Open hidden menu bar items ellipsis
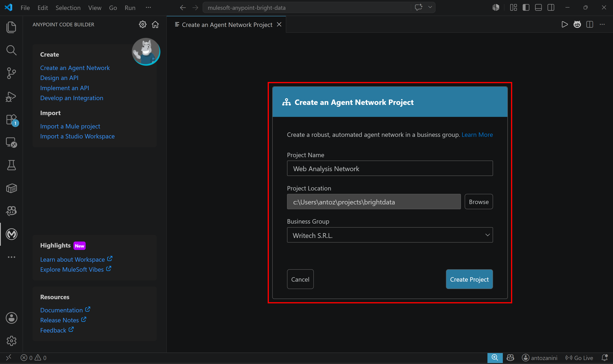The height and width of the screenshot is (364, 613). click(x=148, y=8)
